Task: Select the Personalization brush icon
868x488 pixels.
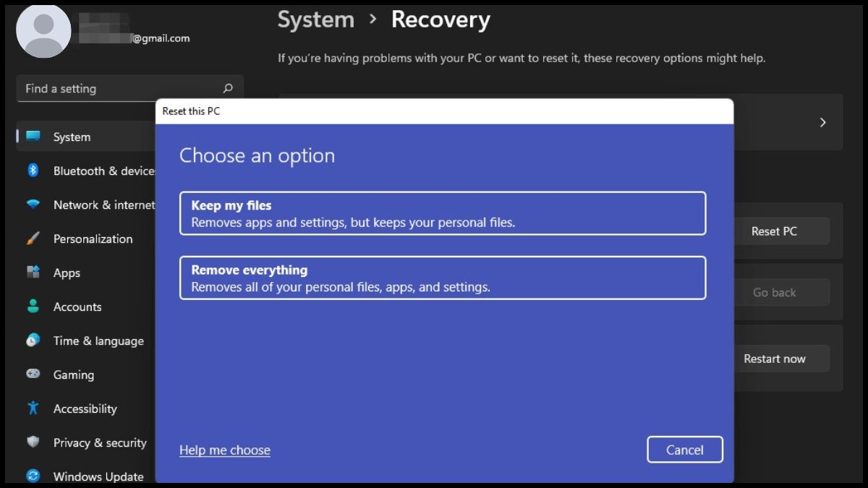Action: point(32,239)
